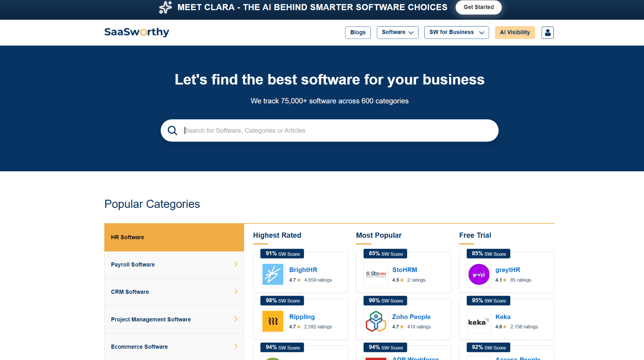644x360 pixels.
Task: Open the Keka link
Action: 503,317
